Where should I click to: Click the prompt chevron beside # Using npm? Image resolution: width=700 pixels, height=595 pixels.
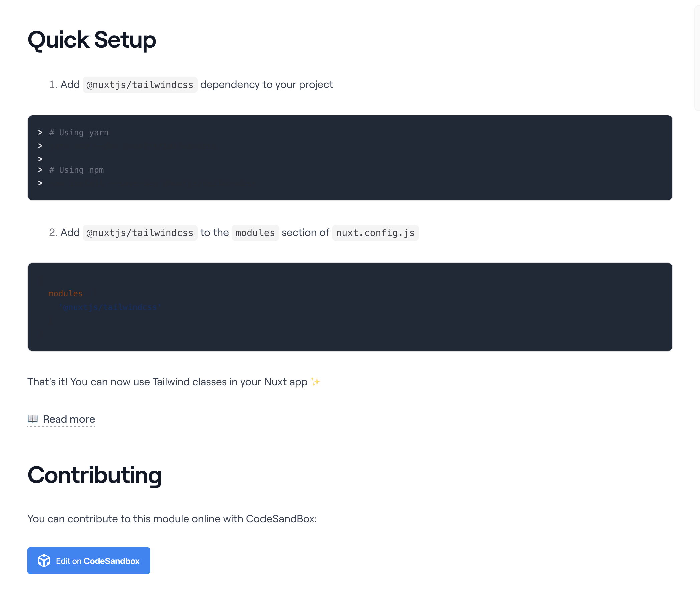pyautogui.click(x=40, y=170)
